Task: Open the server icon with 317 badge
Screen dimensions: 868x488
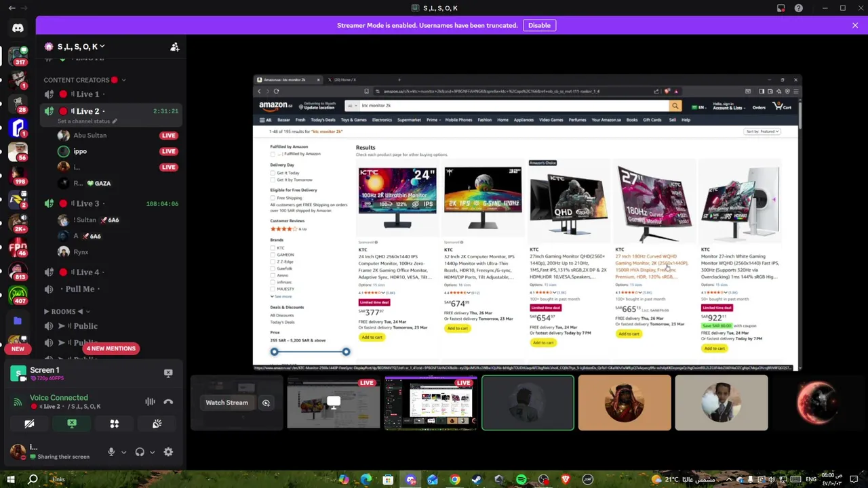Action: pos(18,56)
